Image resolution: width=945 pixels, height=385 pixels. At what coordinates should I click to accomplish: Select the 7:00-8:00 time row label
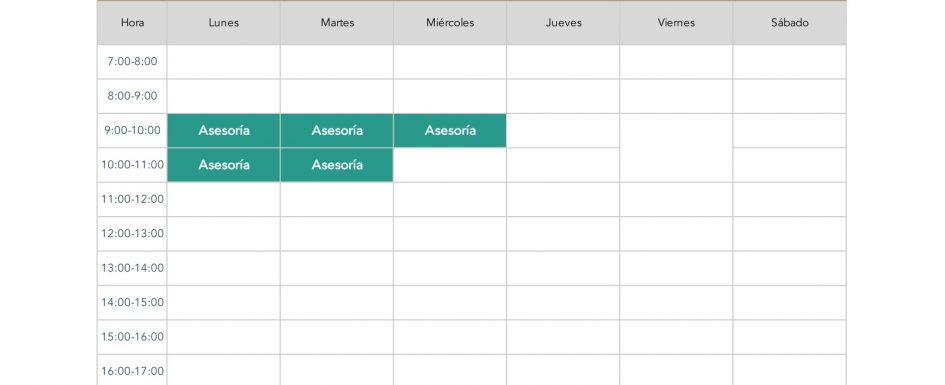click(x=133, y=62)
